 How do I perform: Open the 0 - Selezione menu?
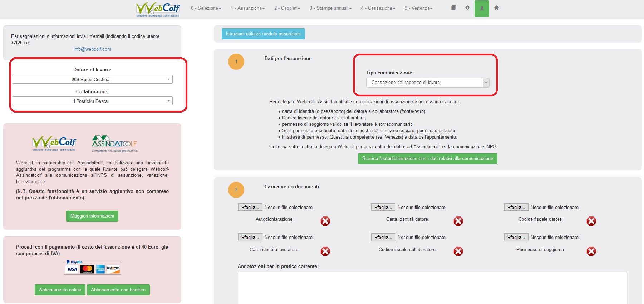point(206,8)
